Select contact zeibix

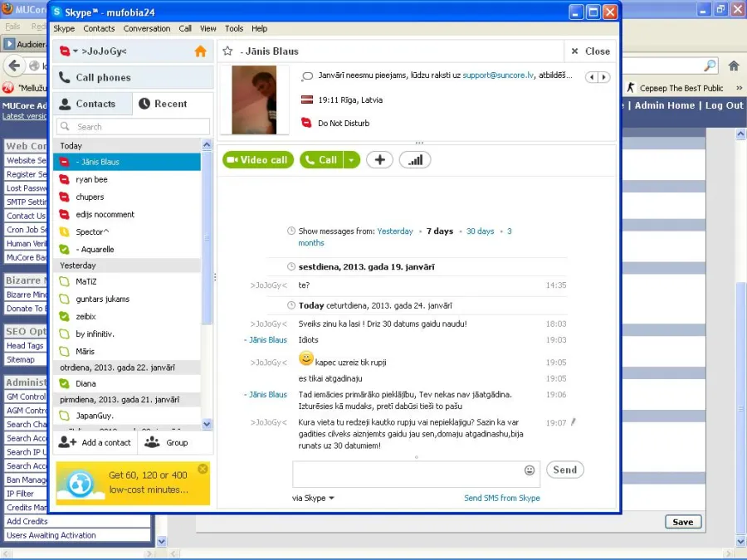[127, 317]
